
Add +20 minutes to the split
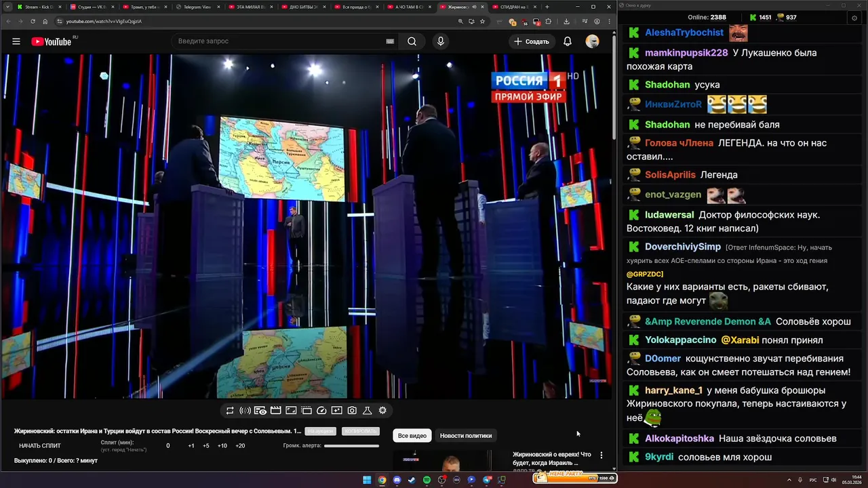240,446
